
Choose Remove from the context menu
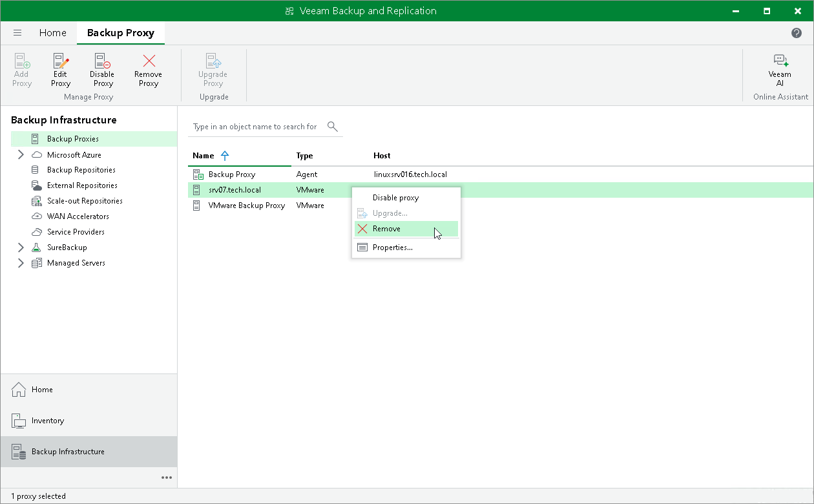[406, 229]
